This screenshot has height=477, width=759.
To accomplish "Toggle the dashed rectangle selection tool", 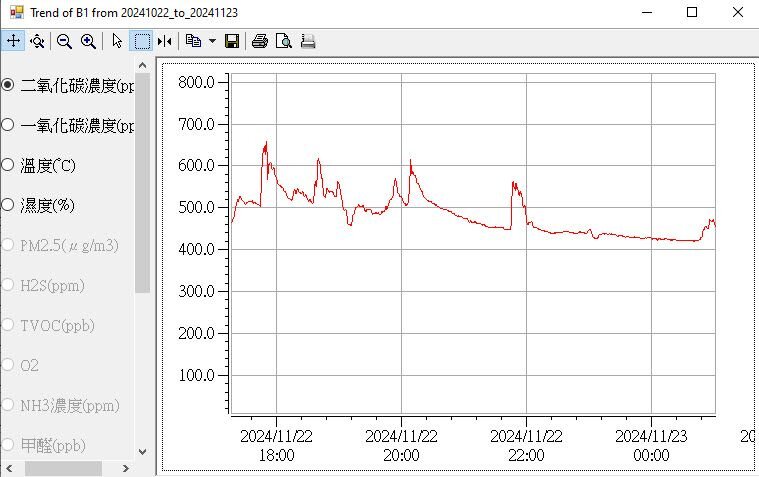I will 141,41.
